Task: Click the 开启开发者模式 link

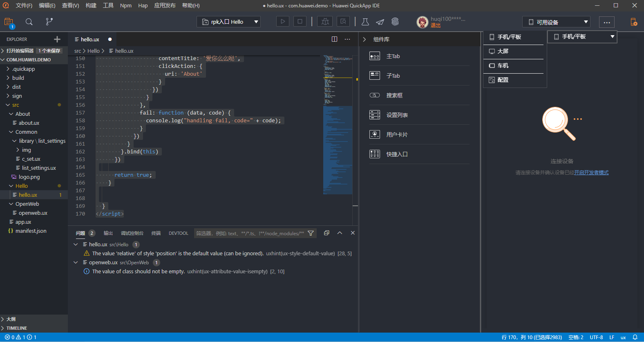Action: pyautogui.click(x=591, y=173)
